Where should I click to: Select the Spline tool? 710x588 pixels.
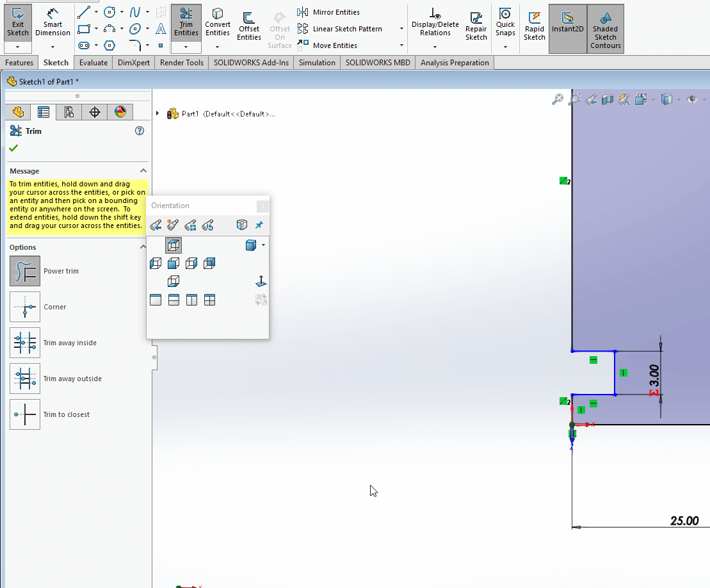click(135, 12)
